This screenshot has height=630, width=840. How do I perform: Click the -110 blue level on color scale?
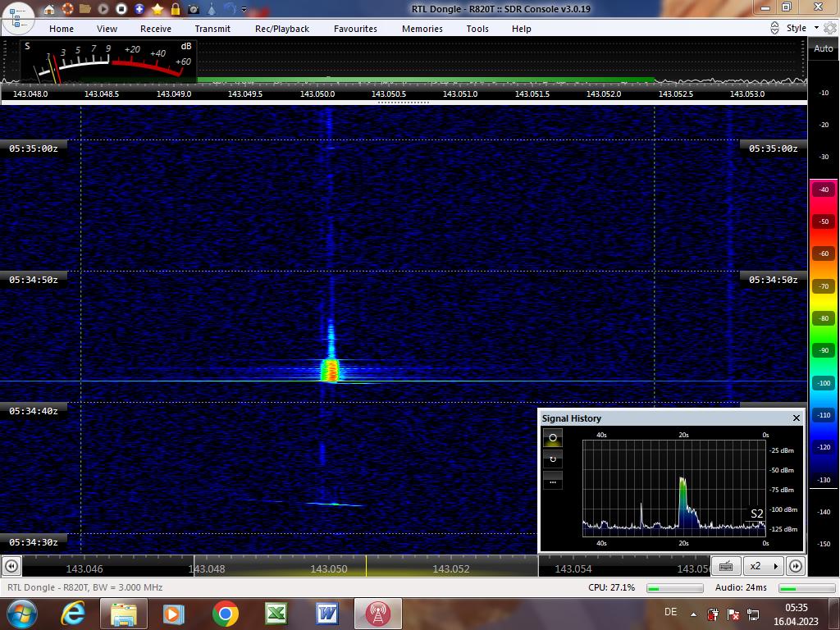coord(824,415)
